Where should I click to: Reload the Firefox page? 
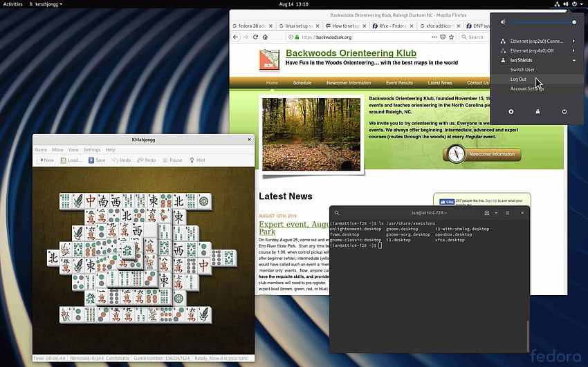tap(255, 37)
